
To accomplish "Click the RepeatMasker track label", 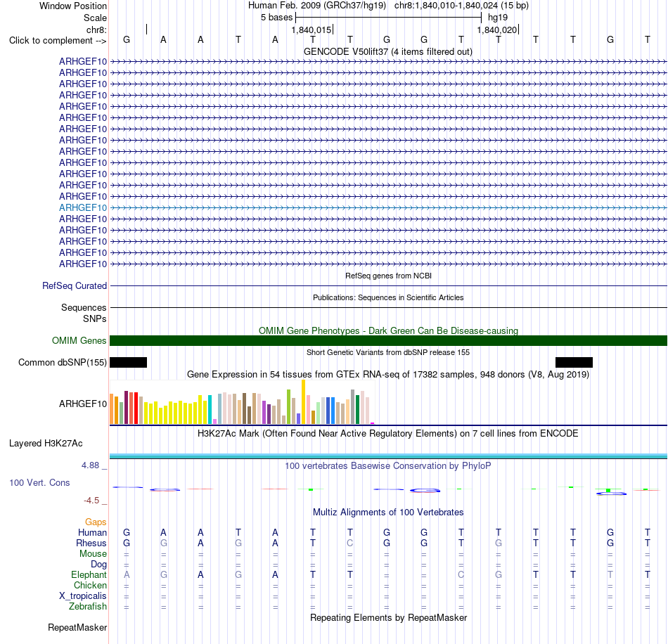I will (x=77, y=627).
